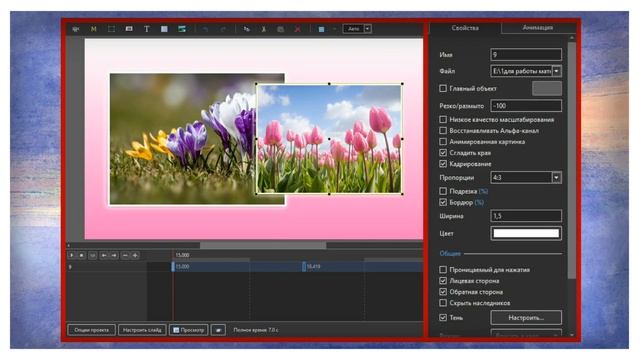Click the small icon button beside "Просмотр"
This screenshot has width=640, height=360.
218,330
